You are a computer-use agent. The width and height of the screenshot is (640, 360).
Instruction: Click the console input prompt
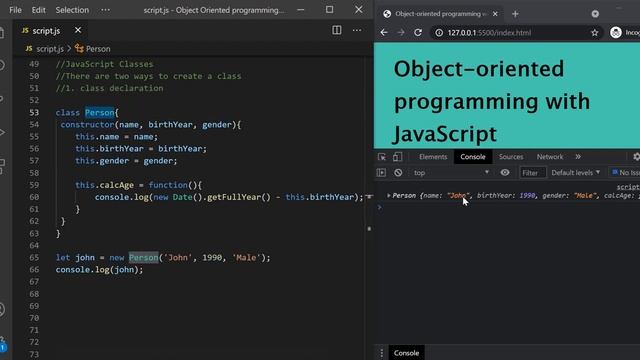pyautogui.click(x=506, y=207)
